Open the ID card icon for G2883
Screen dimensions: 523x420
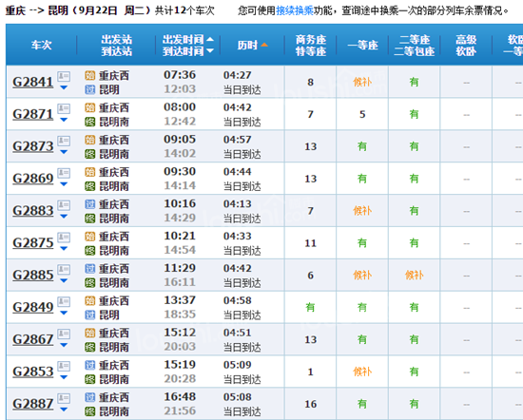point(64,205)
